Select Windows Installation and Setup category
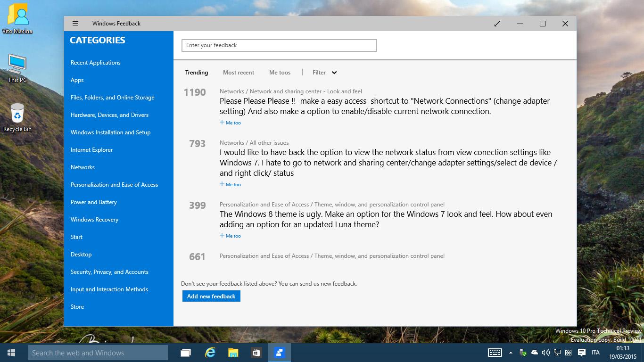 (x=111, y=132)
